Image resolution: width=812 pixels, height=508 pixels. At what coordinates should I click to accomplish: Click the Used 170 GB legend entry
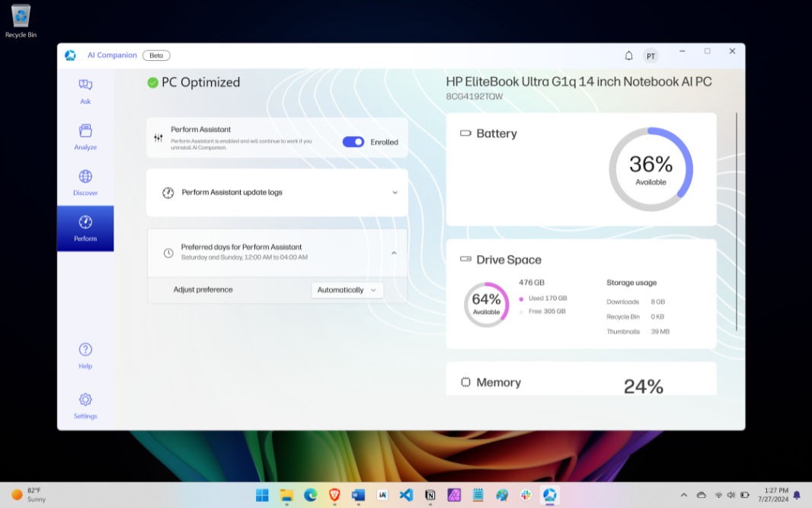tap(542, 299)
